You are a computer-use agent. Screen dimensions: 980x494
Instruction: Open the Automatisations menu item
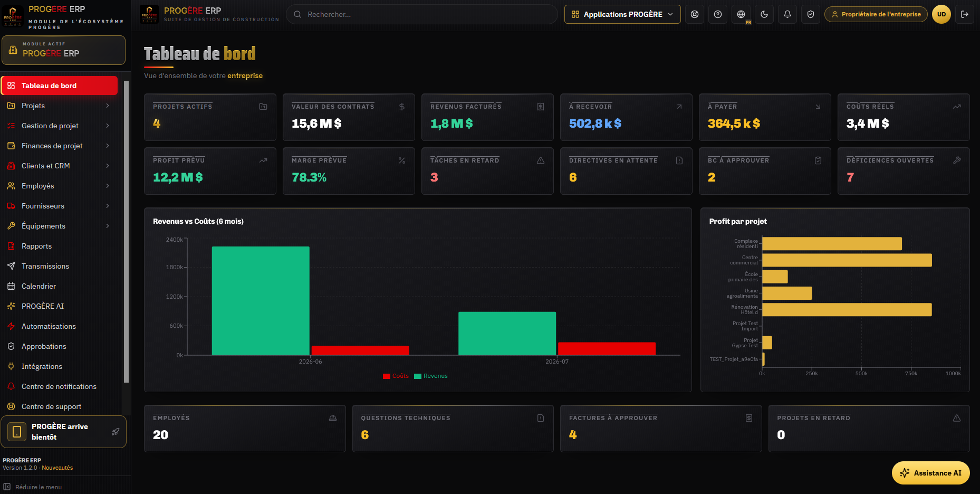pos(60,326)
